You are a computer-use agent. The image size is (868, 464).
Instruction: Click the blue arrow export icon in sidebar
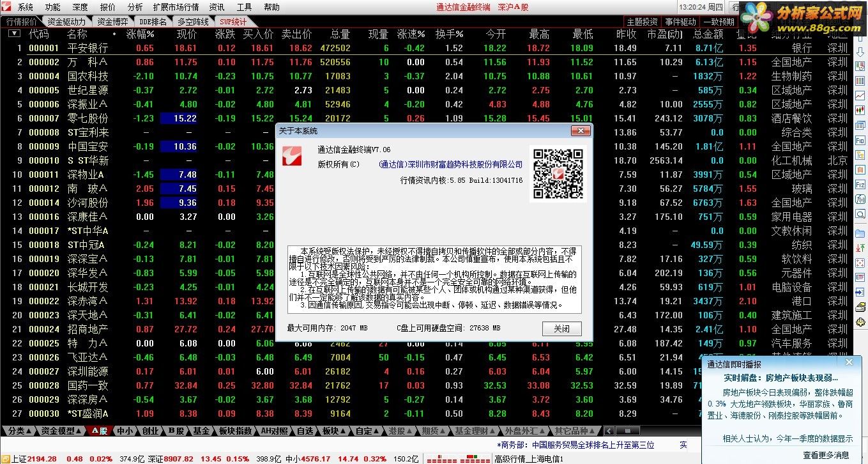tap(860, 292)
